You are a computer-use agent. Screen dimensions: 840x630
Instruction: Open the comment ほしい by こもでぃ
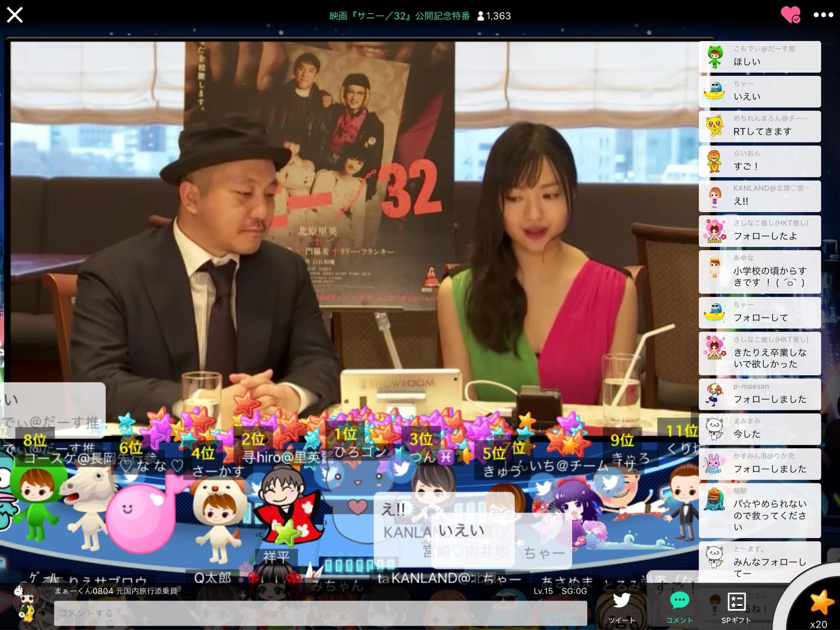click(x=759, y=57)
